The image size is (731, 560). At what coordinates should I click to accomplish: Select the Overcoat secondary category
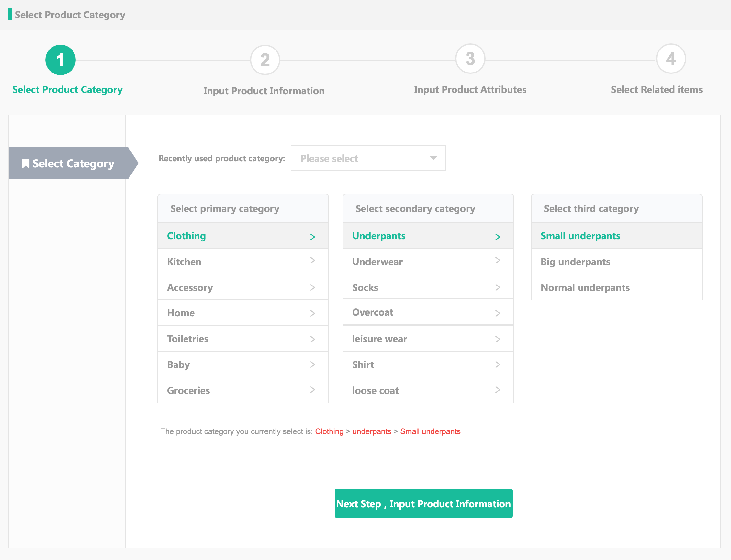pyautogui.click(x=428, y=312)
